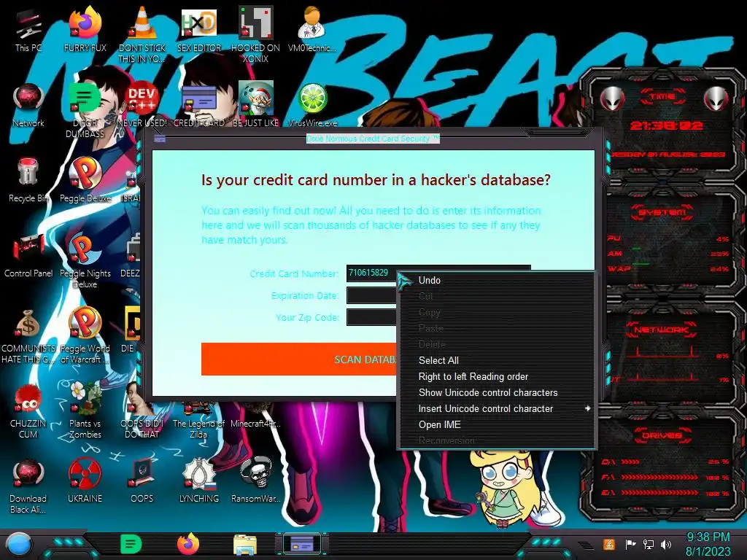Image resolution: width=747 pixels, height=560 pixels.
Task: Open the Plants vs Zombies shortcut
Action: [85, 411]
